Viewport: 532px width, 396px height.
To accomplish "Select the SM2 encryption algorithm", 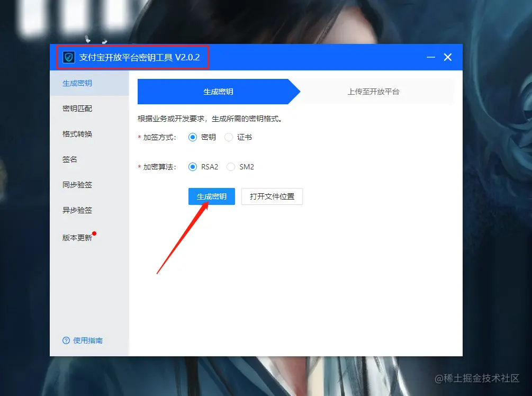I will coord(231,167).
